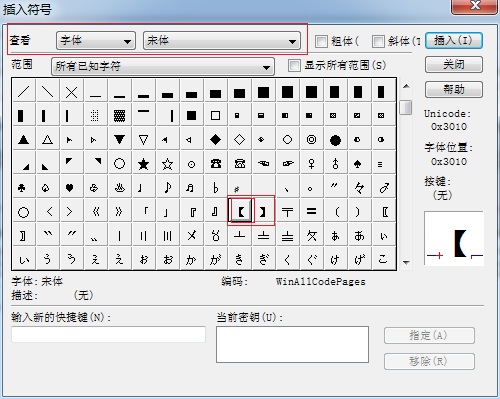
Task: Select the white diamond symbol
Action: pyautogui.click(x=239, y=140)
